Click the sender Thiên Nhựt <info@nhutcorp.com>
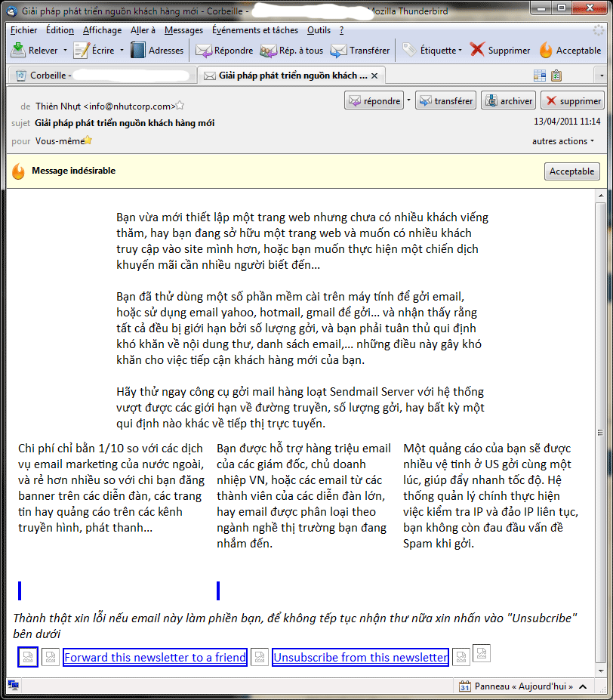The height and width of the screenshot is (700, 613). click(106, 106)
